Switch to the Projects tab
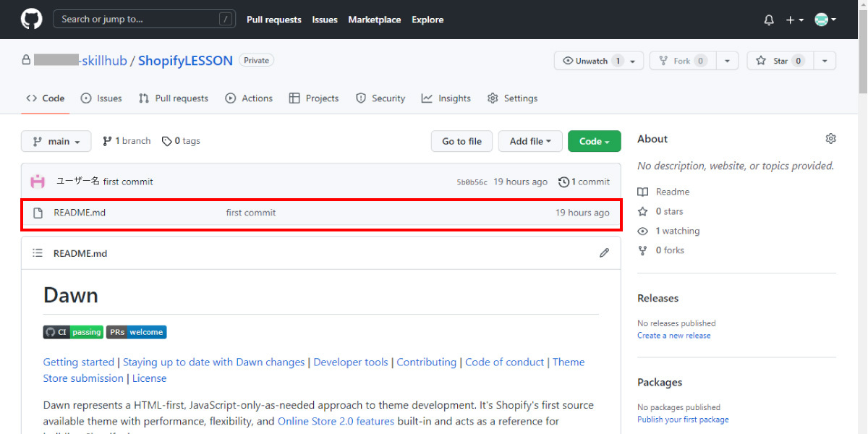Image resolution: width=868 pixels, height=434 pixels. (314, 98)
